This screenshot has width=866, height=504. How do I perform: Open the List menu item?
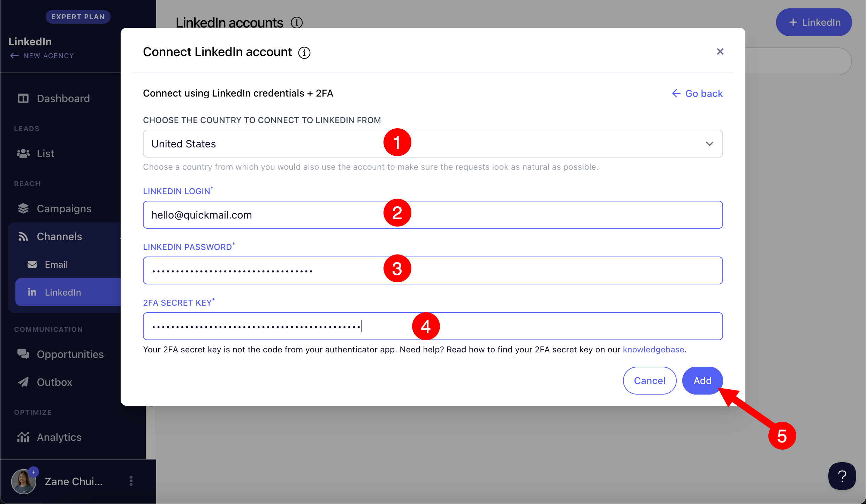pos(45,153)
